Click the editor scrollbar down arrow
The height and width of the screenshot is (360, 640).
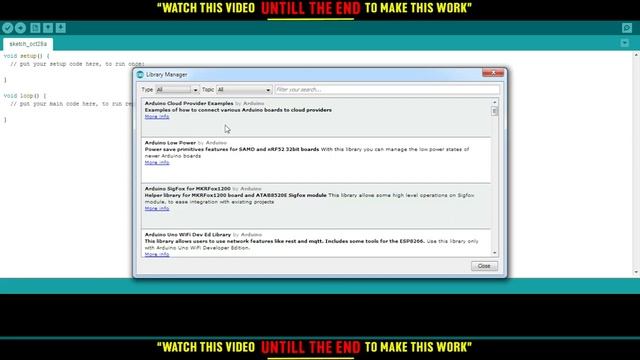tap(636, 272)
